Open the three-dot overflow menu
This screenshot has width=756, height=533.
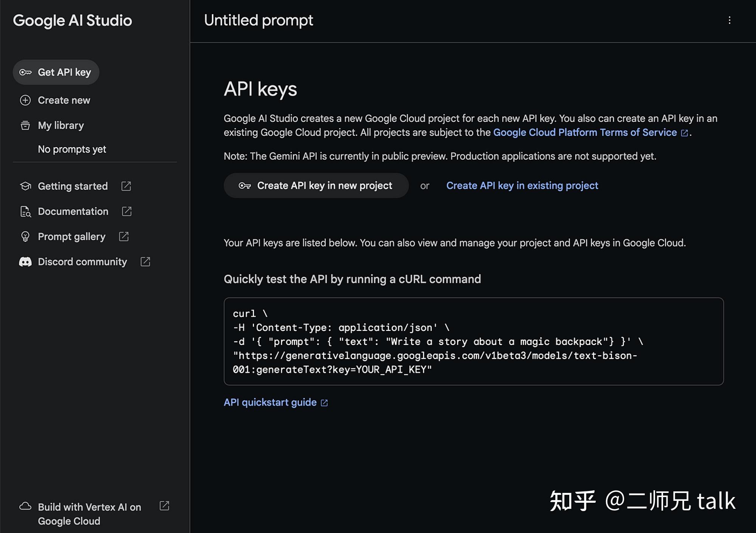730,20
